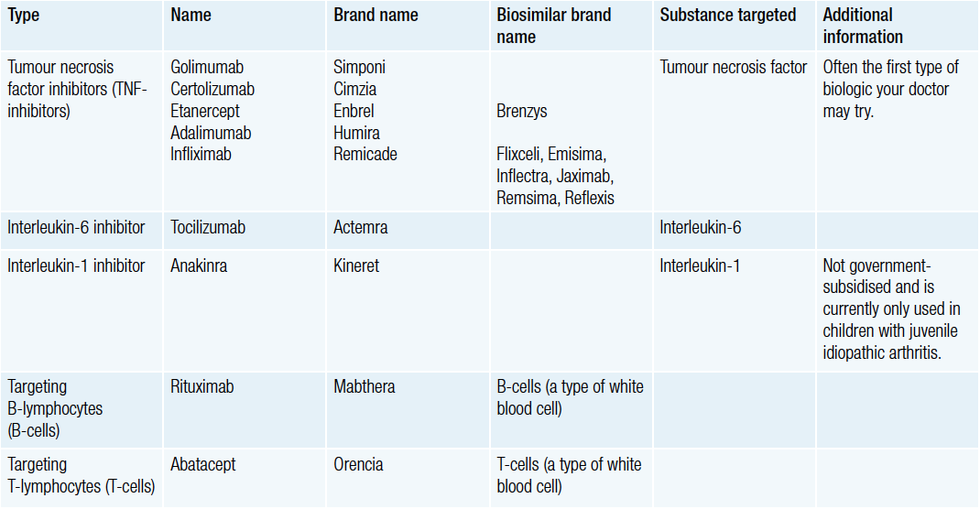Click the Adalimumab name
The height and width of the screenshot is (509, 980).
click(x=211, y=133)
